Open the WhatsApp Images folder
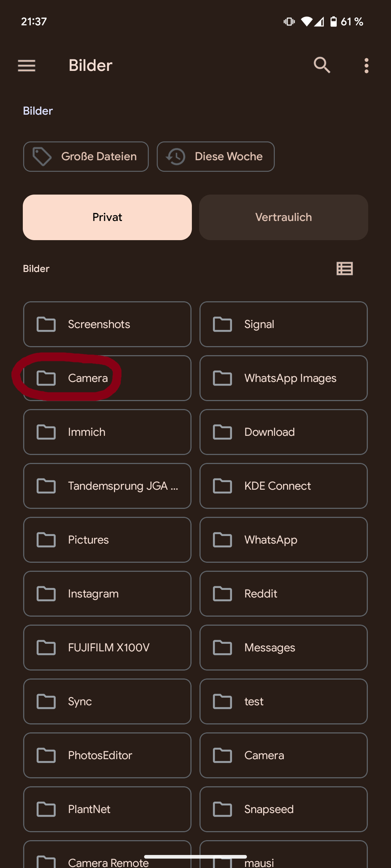391x868 pixels. tap(283, 378)
